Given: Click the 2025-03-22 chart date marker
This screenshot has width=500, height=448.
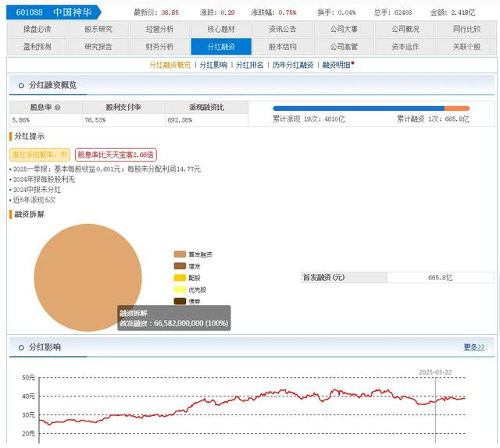Looking at the screenshot, I should tap(435, 372).
